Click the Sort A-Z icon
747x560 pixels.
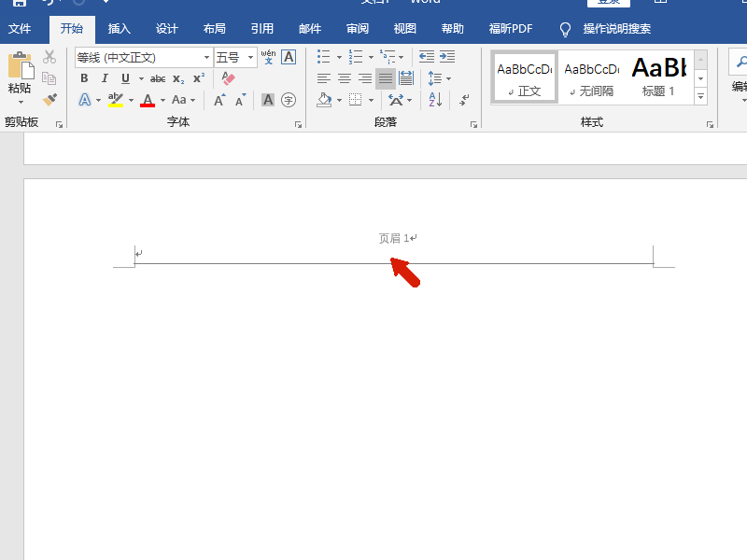pos(435,100)
